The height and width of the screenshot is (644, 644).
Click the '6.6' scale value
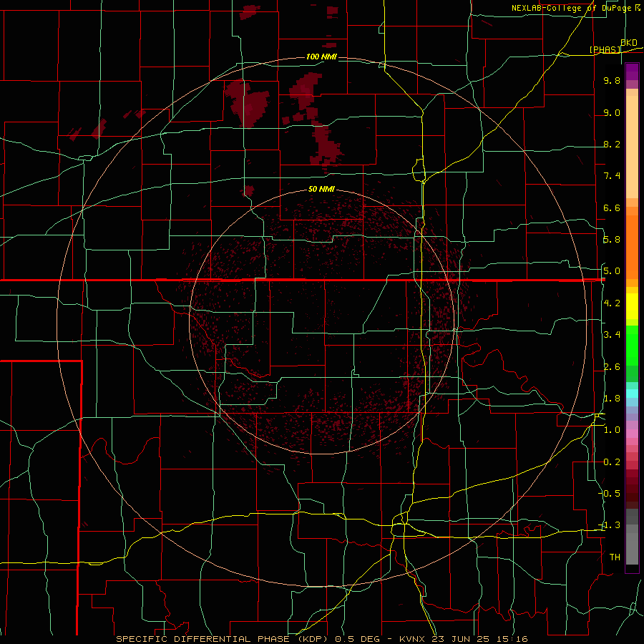pos(612,208)
